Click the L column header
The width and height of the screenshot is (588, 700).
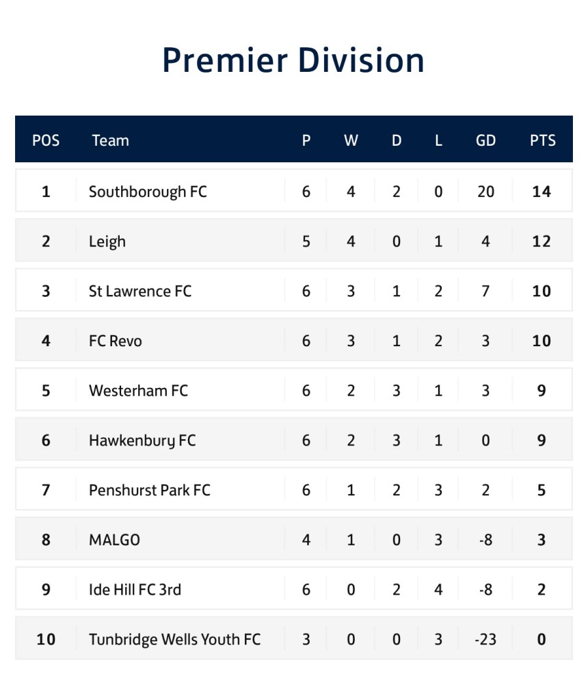[438, 140]
